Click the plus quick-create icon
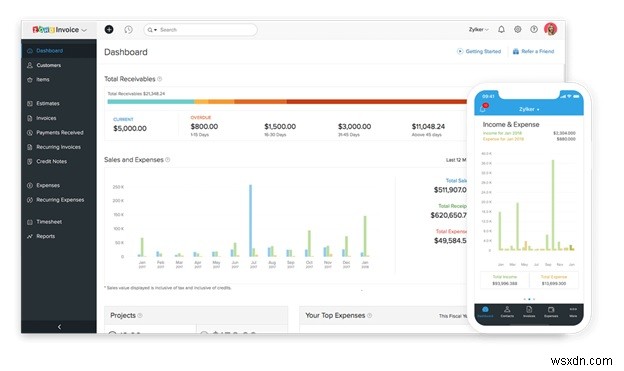The image size is (624, 371). pyautogui.click(x=109, y=29)
